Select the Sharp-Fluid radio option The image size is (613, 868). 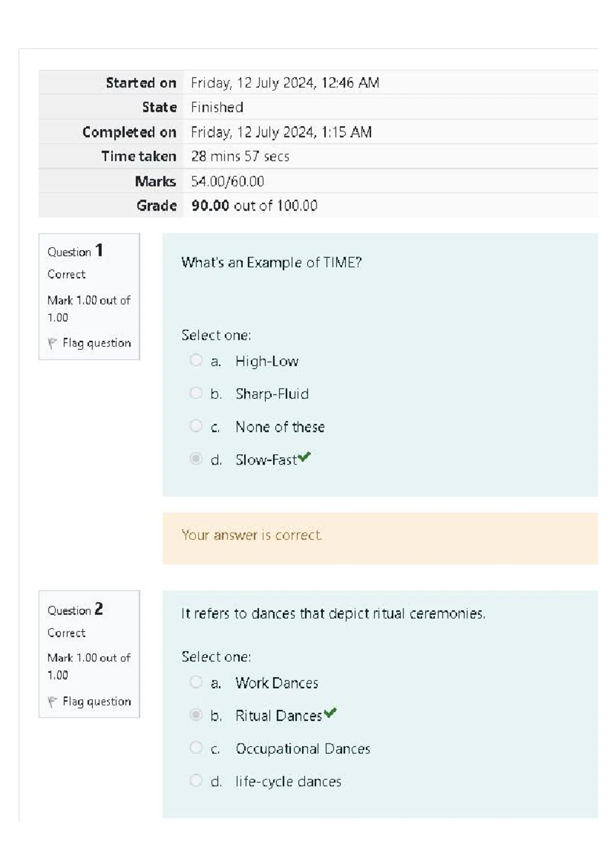click(196, 393)
